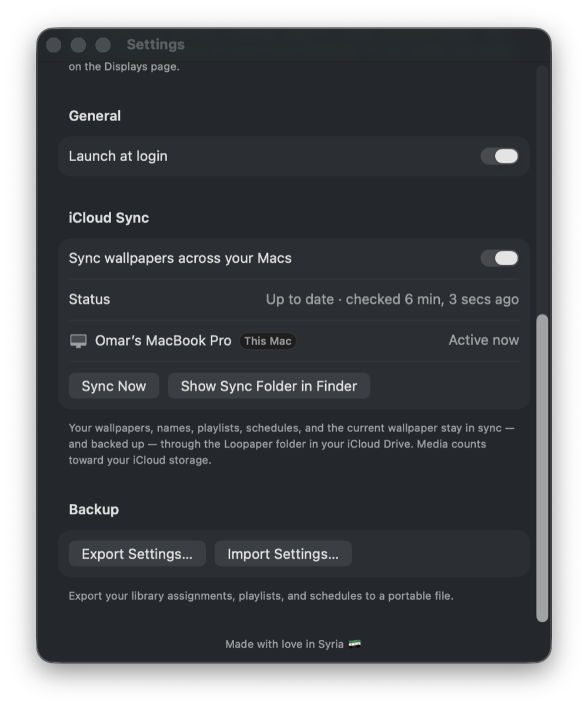Click the Syria flag emoji in footer
Image resolution: width=588 pixels, height=708 pixels.
[355, 644]
